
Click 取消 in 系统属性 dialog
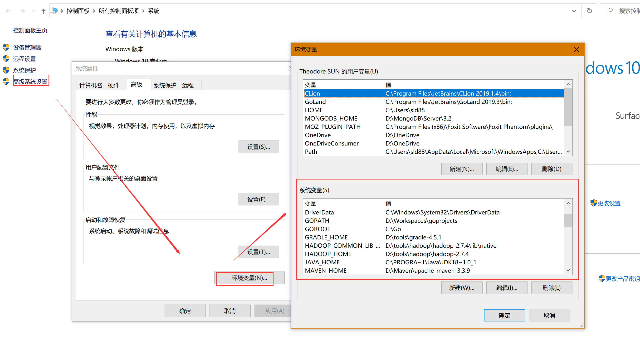230,311
